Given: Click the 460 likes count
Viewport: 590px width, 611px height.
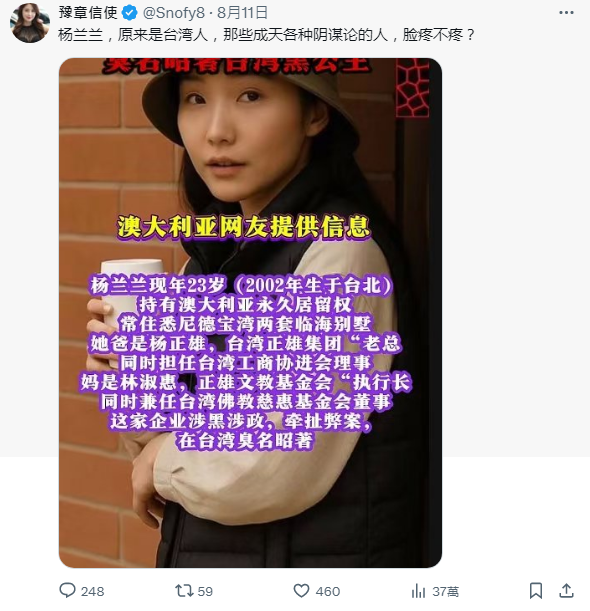Looking at the screenshot, I should [x=328, y=592].
